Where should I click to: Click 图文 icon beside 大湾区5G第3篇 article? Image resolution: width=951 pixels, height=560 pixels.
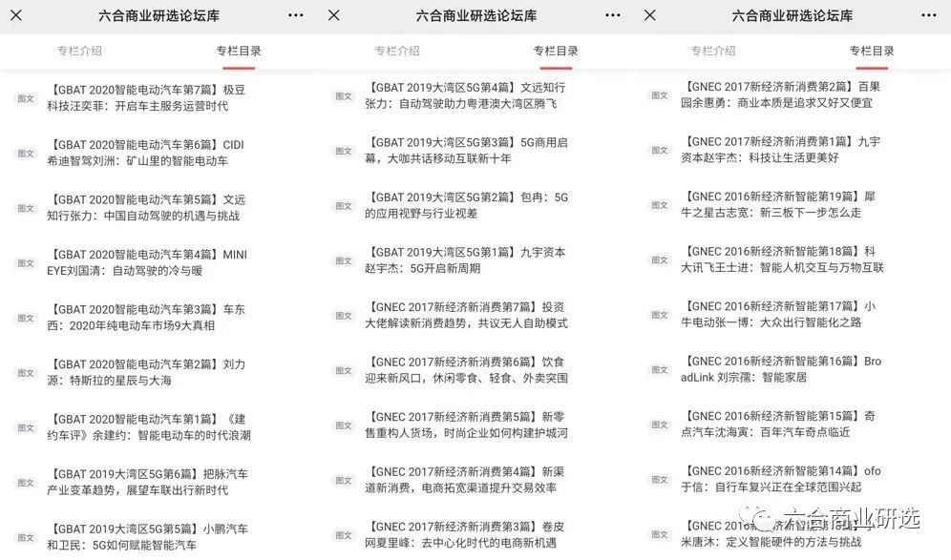coord(344,151)
